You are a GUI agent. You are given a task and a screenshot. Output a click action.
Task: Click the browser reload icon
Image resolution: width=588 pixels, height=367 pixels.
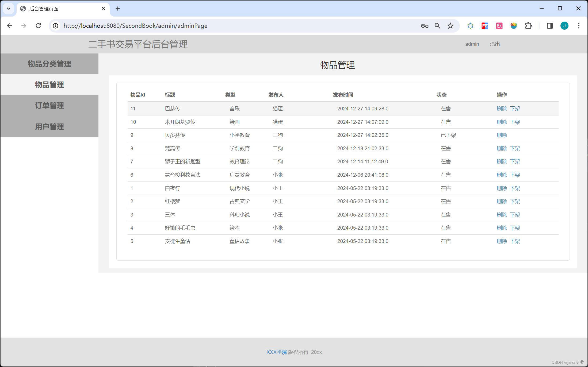(x=38, y=26)
